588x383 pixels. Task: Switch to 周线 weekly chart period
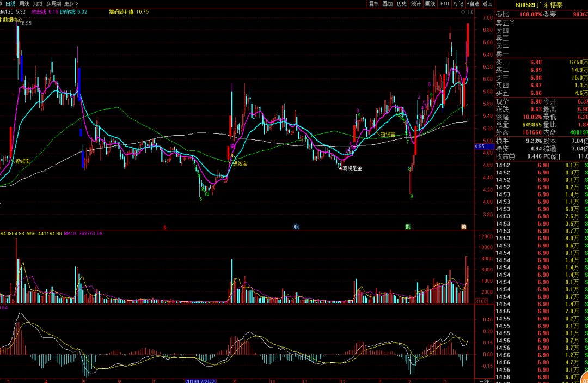(x=24, y=3)
